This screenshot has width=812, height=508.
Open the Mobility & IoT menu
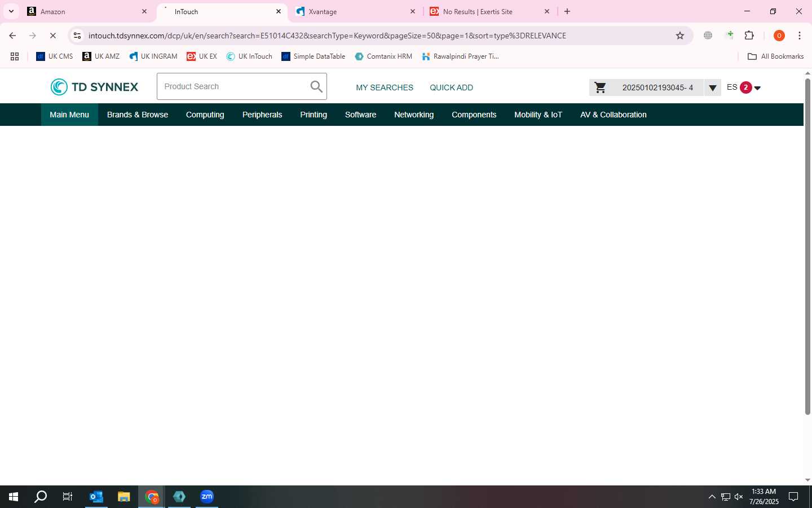click(539, 115)
